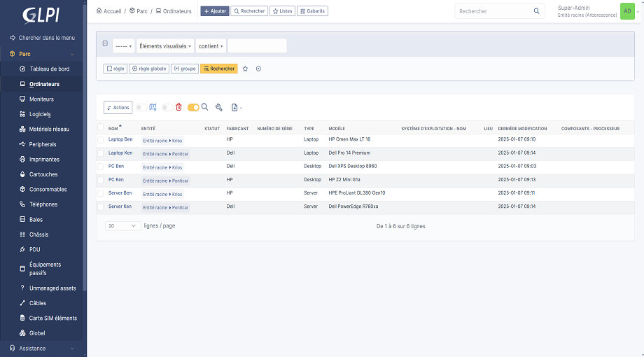Click Ordinateurs in the breadcrumb
The image size is (644, 357).
pos(177,11)
